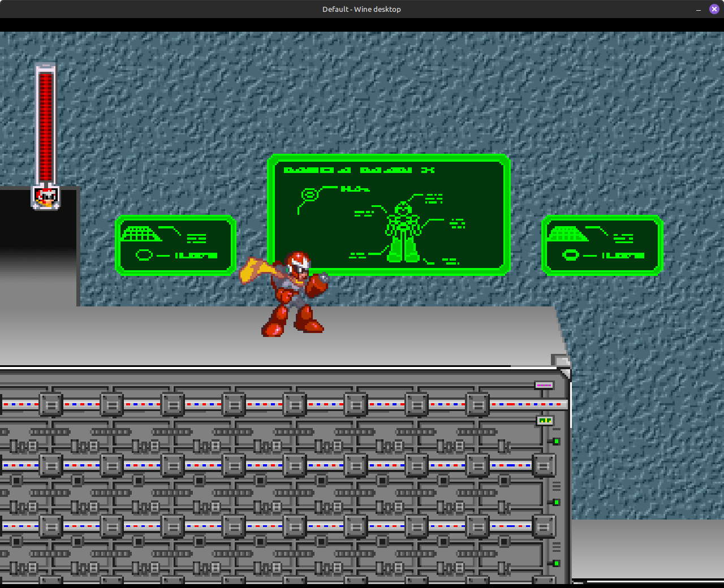The image size is (724, 588).
Task: Close the Wine desktop window
Action: [x=714, y=9]
